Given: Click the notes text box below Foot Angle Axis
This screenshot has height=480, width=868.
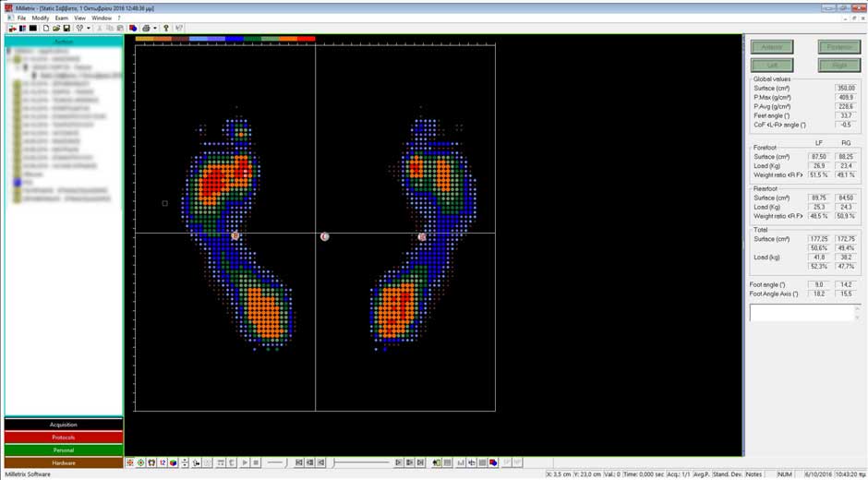Looking at the screenshot, I should point(802,313).
